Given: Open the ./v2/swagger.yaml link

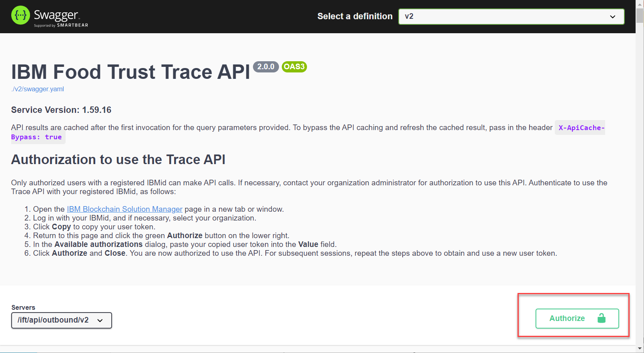Looking at the screenshot, I should [x=38, y=89].
